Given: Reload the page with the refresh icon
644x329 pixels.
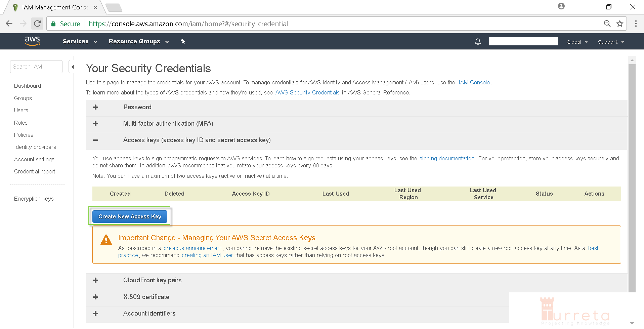Looking at the screenshot, I should pos(37,24).
